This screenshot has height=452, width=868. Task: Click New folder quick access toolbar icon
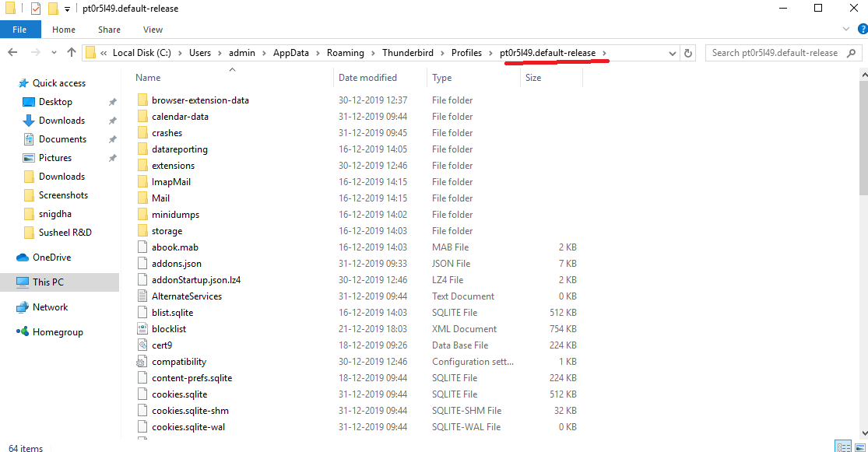pos(53,9)
